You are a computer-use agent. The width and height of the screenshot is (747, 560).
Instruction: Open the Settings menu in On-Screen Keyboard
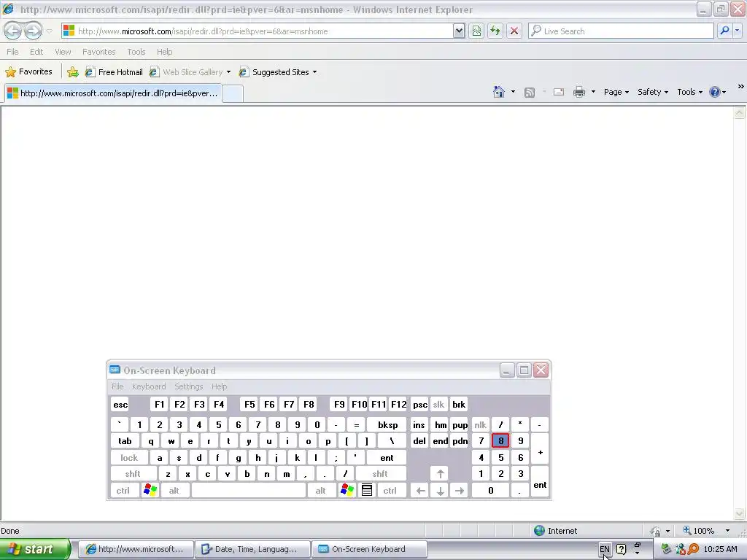click(189, 386)
